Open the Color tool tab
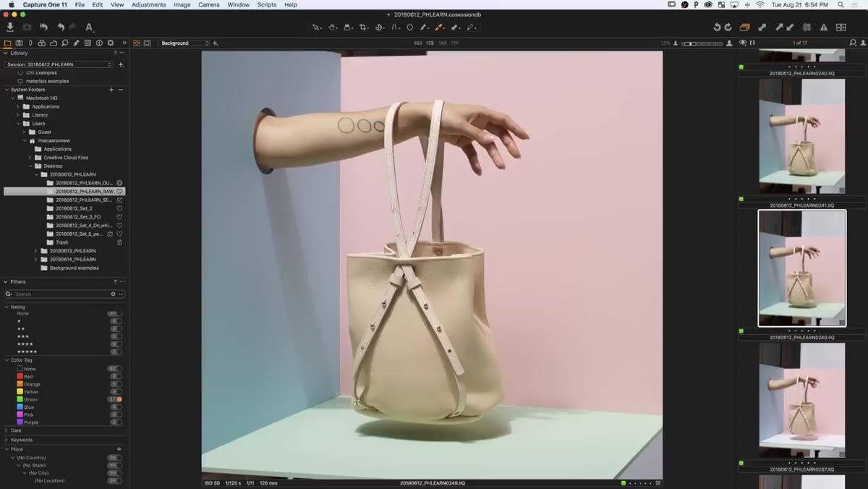The width and height of the screenshot is (868, 489). 42,43
